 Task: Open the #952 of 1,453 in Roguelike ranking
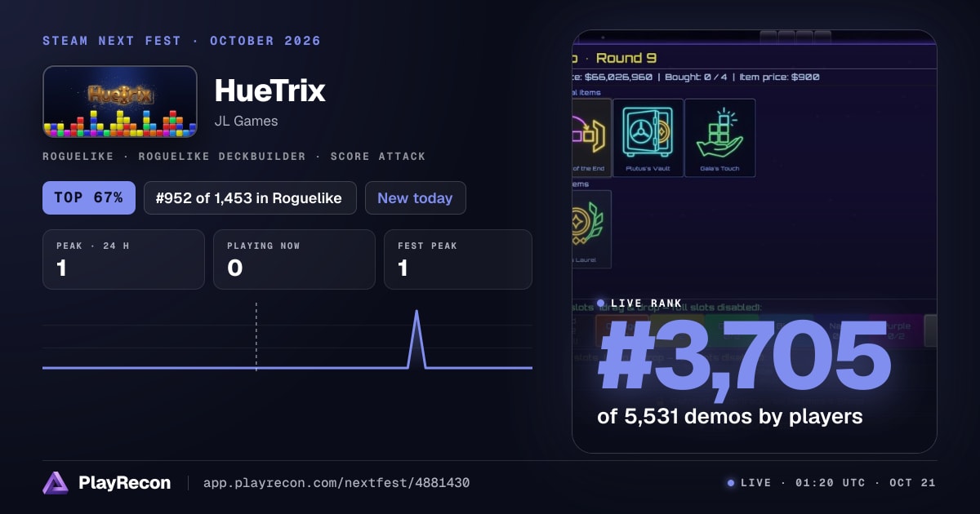(250, 197)
